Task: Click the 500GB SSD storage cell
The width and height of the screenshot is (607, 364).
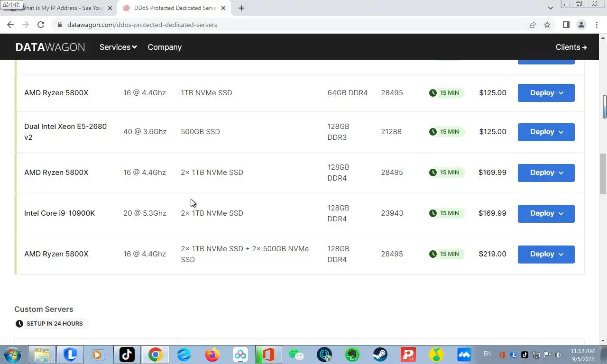Action: (200, 132)
